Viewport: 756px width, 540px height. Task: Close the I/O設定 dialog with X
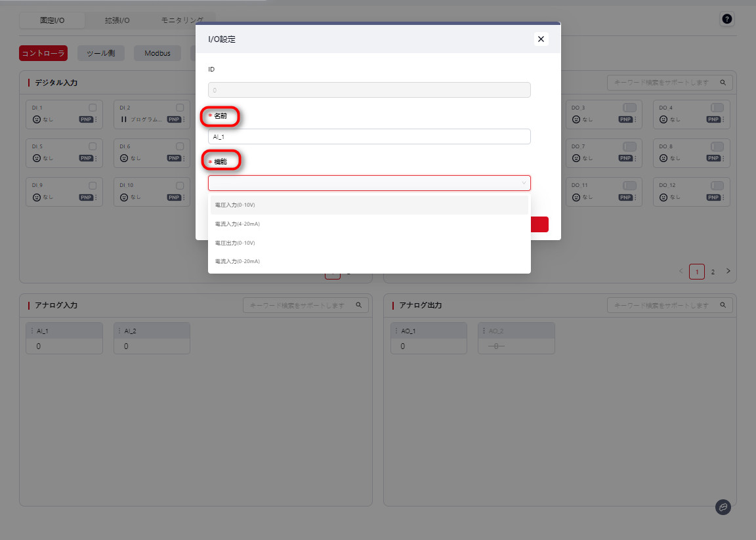541,39
